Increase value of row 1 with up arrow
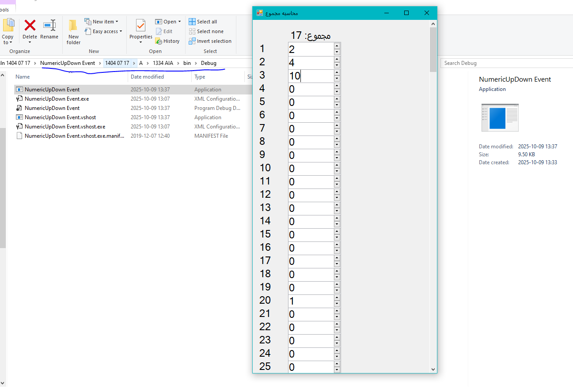573x392 pixels. coord(337,46)
